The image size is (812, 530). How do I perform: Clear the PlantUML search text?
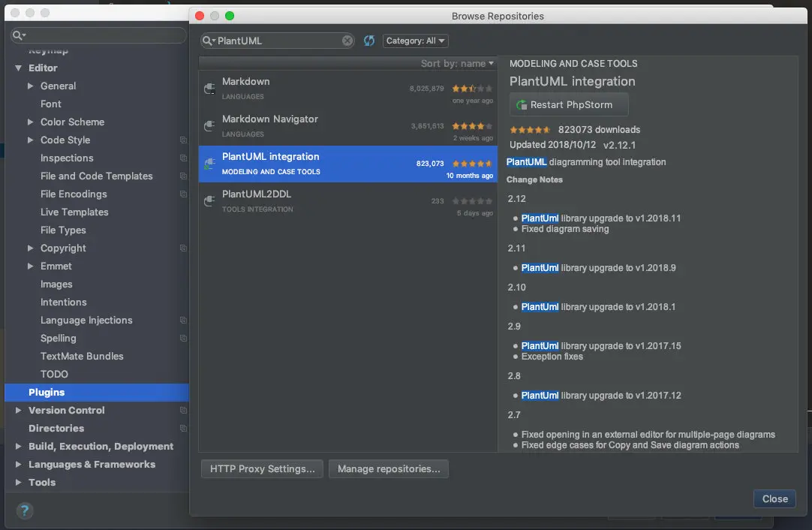[x=347, y=41]
